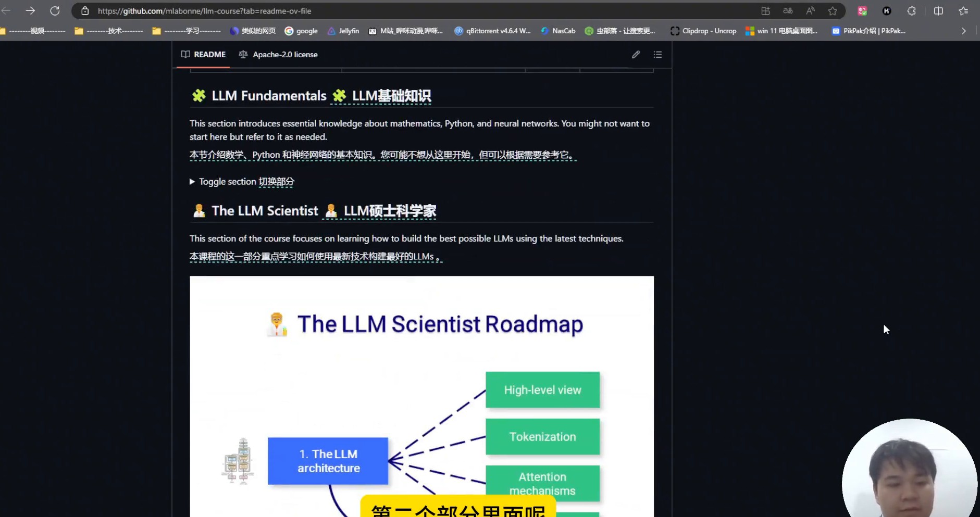Open the 技术 bookmarks folder
Image resolution: width=980 pixels, height=517 pixels.
tap(109, 31)
